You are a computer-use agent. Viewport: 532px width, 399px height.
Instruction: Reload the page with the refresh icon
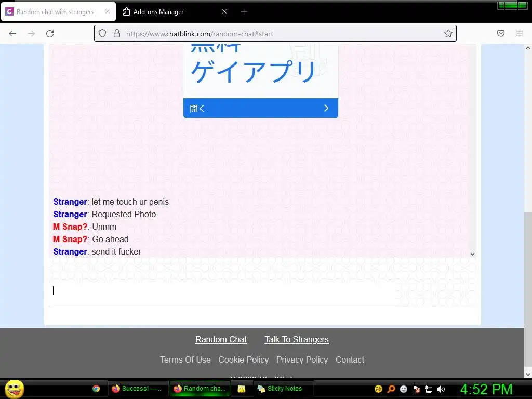click(x=50, y=34)
